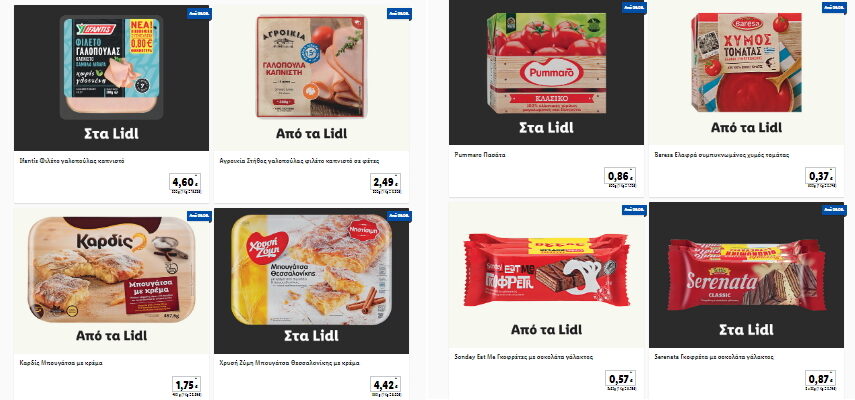The height and width of the screenshot is (400, 855).
Task: Click blue date badge on Καρδίς bougatsa card
Action: click(198, 215)
